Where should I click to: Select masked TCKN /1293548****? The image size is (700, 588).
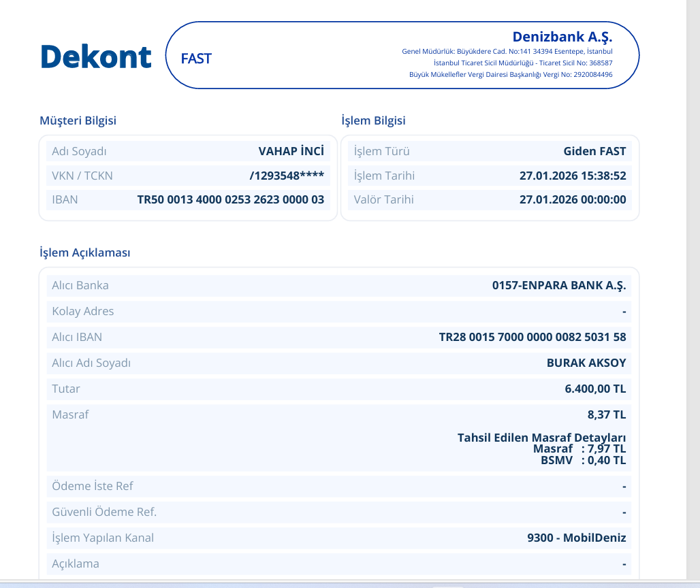point(287,176)
